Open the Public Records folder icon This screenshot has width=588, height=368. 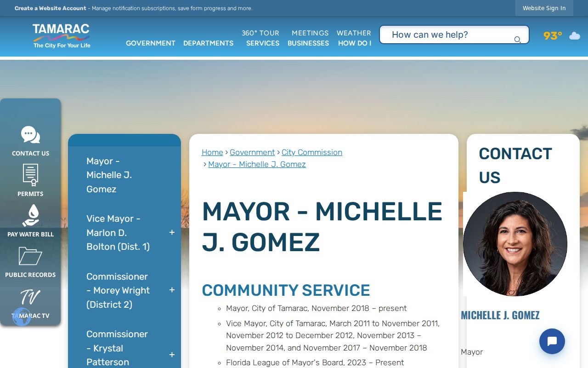coord(30,256)
